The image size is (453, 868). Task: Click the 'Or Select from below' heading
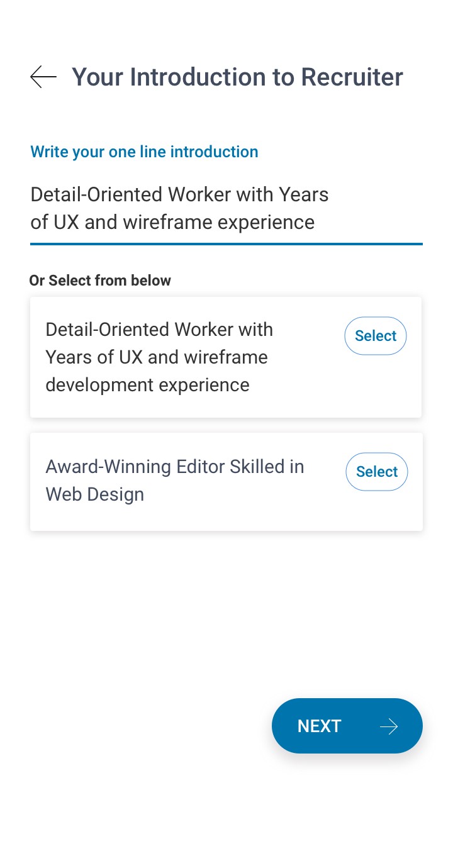pos(100,281)
